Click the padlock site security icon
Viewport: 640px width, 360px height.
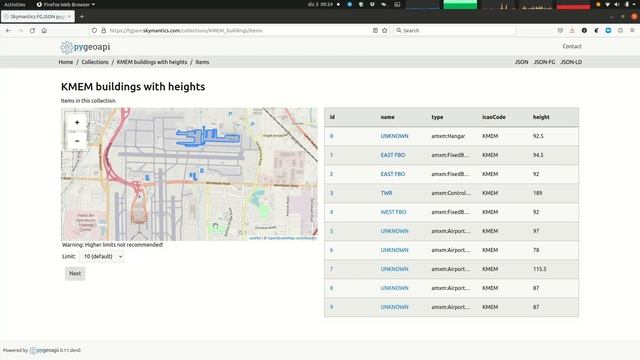(x=103, y=31)
